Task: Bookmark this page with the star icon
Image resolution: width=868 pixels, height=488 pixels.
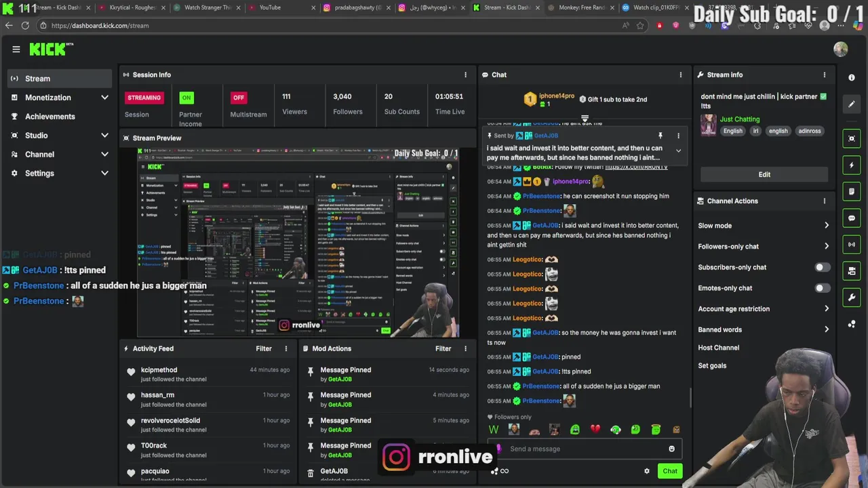Action: (639, 26)
